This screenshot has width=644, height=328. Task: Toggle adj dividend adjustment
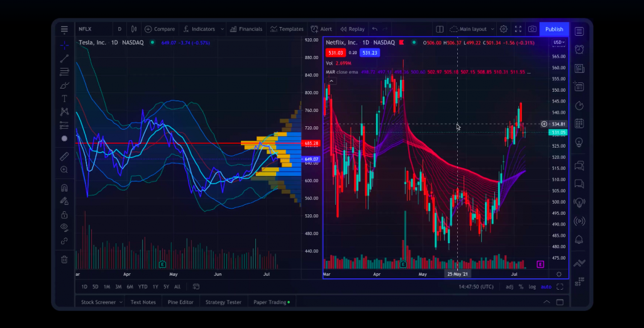pyautogui.click(x=509, y=287)
